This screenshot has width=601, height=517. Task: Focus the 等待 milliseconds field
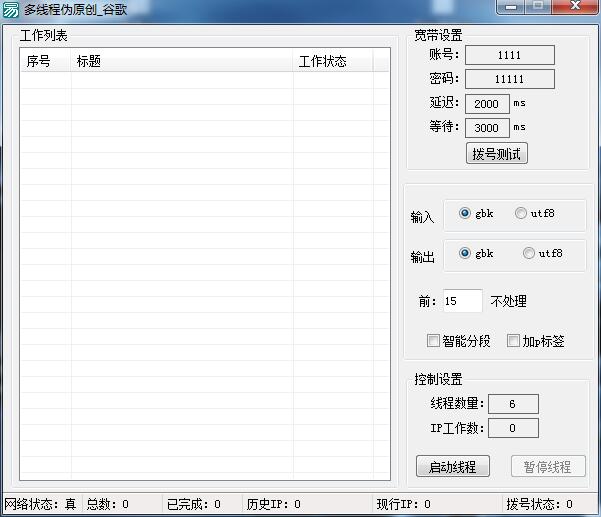point(487,128)
